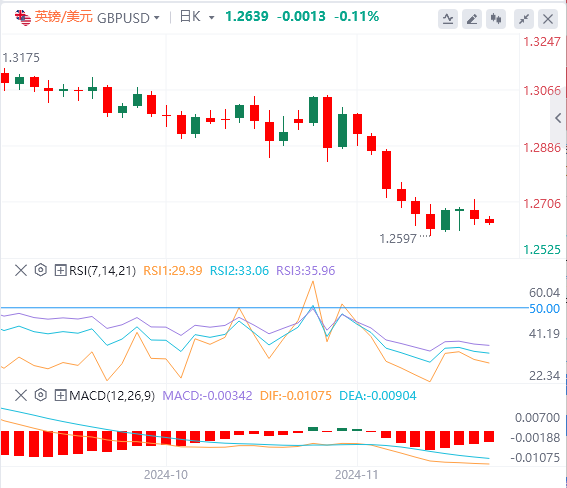The image size is (567, 488).
Task: Click the RSI2:33.06 value
Action: tap(239, 270)
